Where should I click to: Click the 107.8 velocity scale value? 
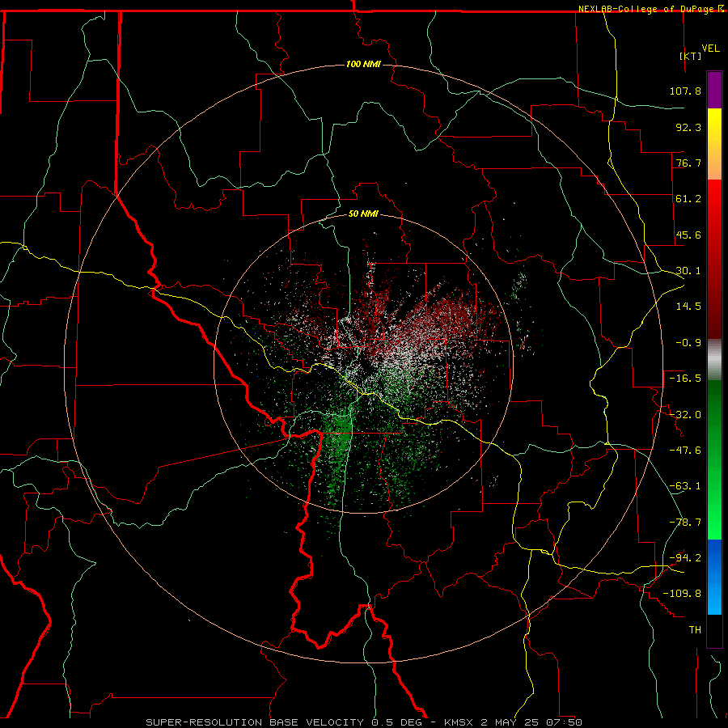point(685,91)
